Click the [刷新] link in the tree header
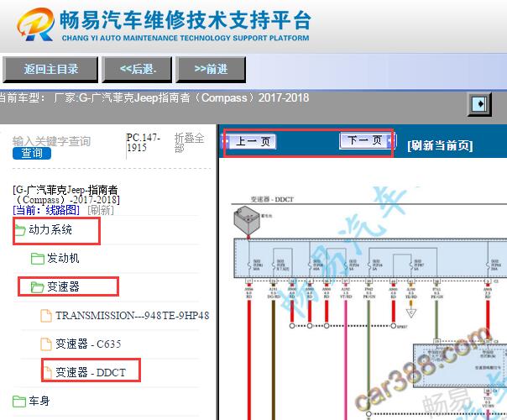507x420 pixels. [x=101, y=210]
